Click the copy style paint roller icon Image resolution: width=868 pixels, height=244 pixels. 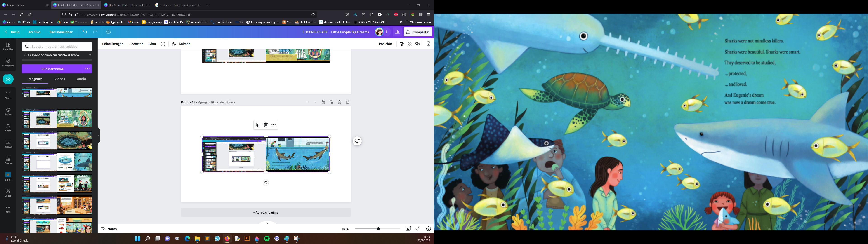[402, 44]
